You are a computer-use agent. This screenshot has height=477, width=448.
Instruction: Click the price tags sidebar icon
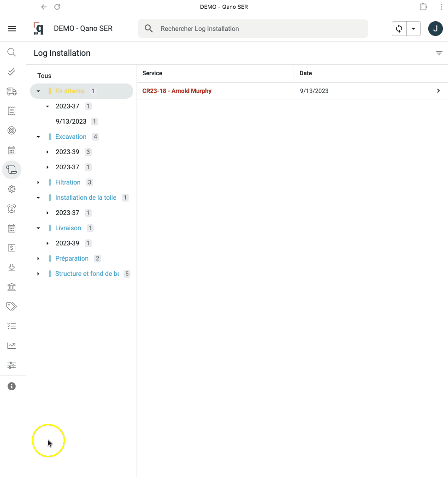(x=12, y=306)
